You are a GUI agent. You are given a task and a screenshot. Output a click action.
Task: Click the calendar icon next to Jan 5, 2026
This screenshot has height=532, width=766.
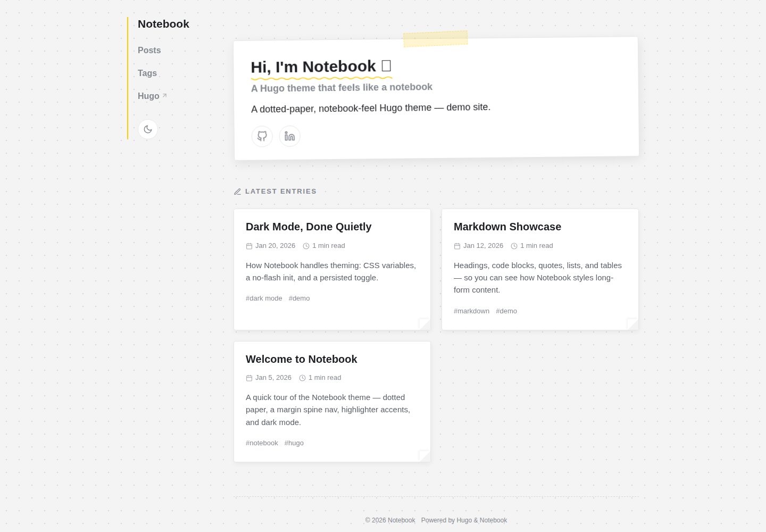[249, 378]
